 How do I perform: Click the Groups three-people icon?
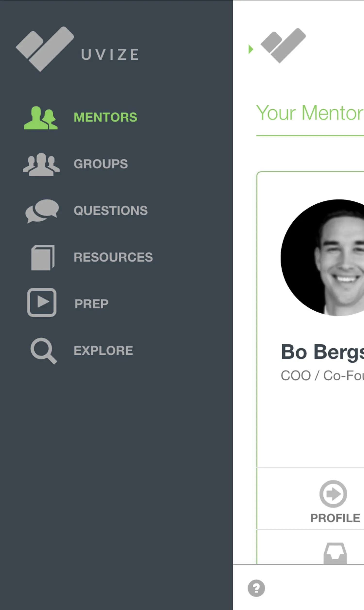41,164
